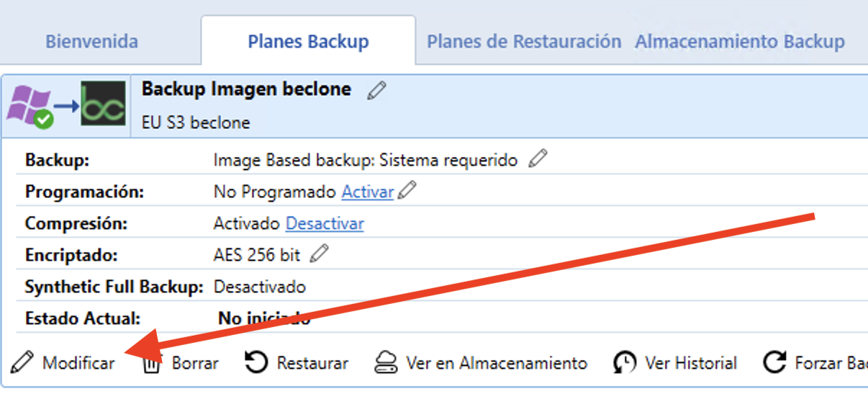Click the Borrar trash can icon

click(151, 363)
